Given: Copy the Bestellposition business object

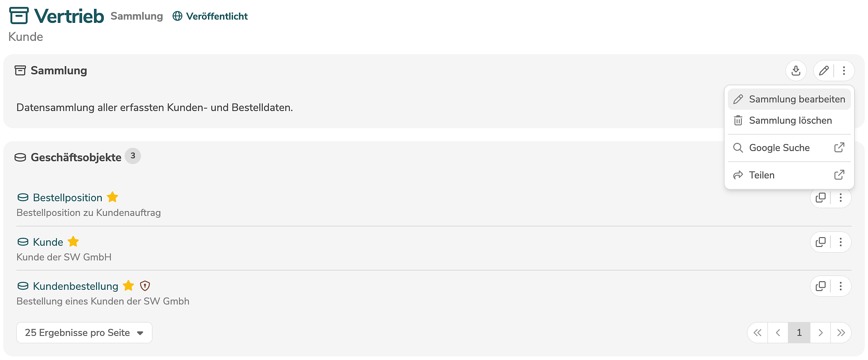Looking at the screenshot, I should pyautogui.click(x=821, y=198).
